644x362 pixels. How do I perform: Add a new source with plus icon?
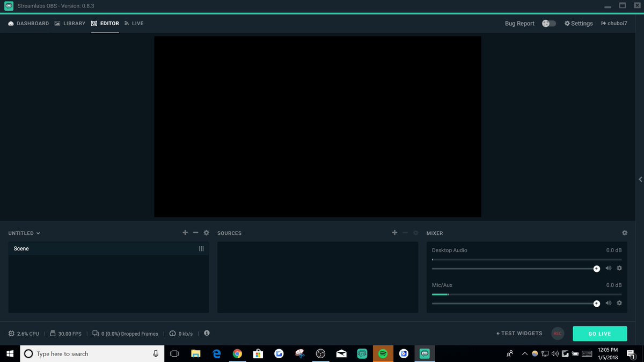pyautogui.click(x=394, y=233)
